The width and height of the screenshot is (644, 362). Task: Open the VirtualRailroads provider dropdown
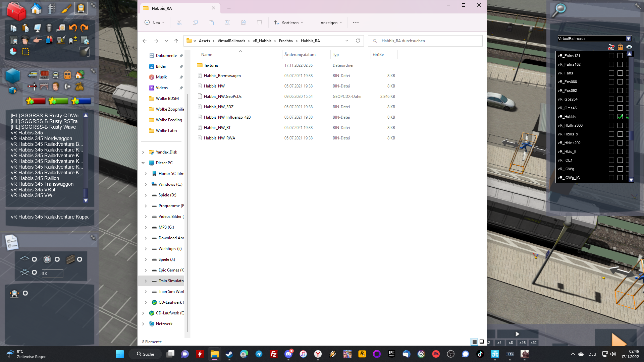628,39
